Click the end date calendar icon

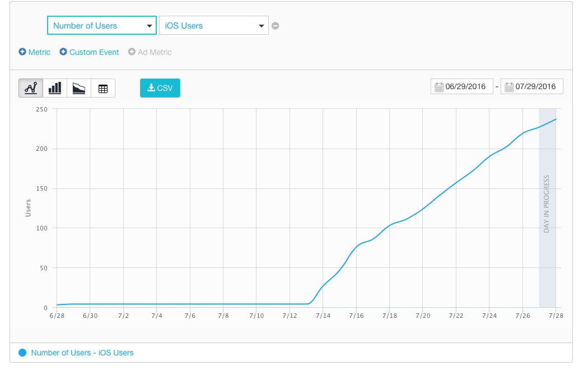coord(508,87)
